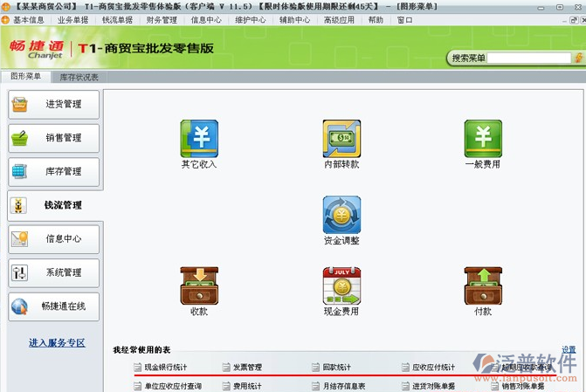
Task: Minimize the application window
Action: point(541,7)
